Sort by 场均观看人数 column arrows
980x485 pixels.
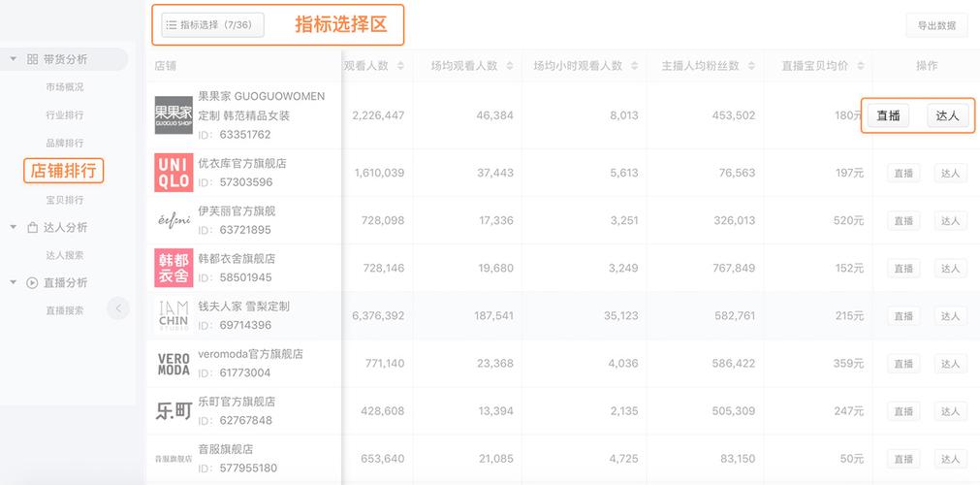(x=510, y=66)
